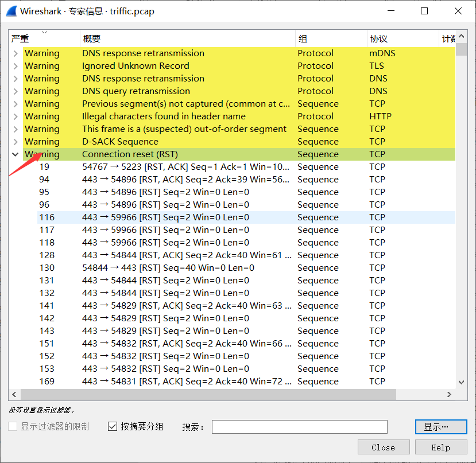Expand the D-SACK Sequence warning

[x=16, y=142]
